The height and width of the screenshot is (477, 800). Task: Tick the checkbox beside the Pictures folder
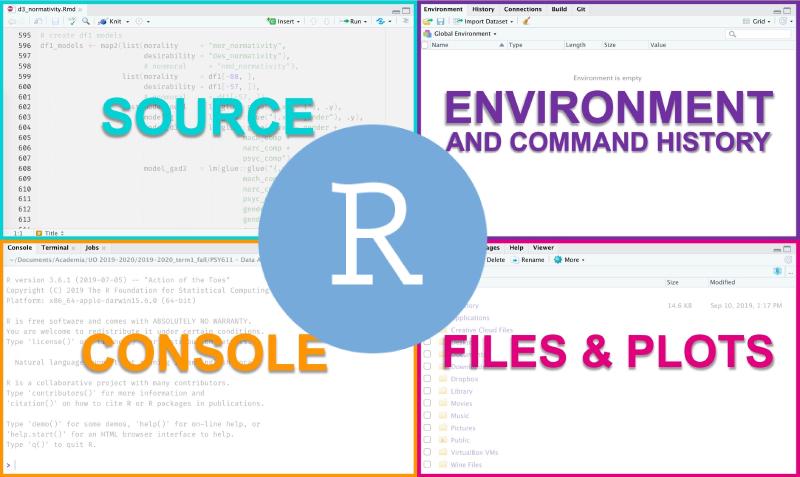coord(428,428)
